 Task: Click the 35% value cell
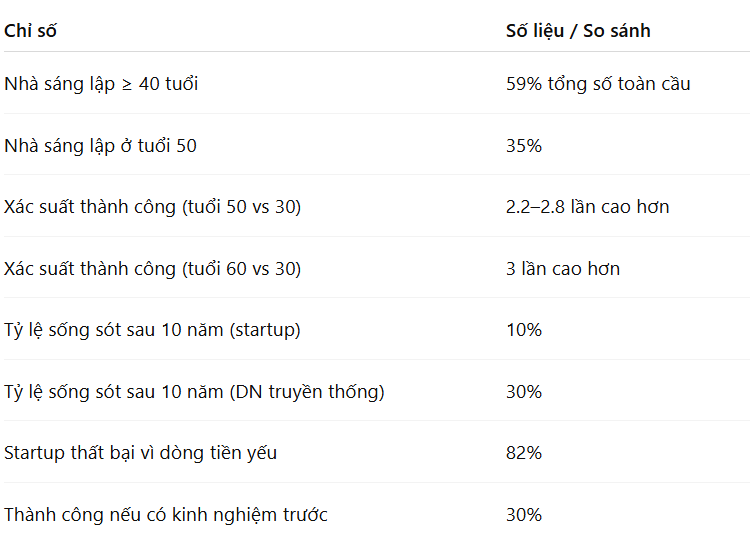coord(524,146)
